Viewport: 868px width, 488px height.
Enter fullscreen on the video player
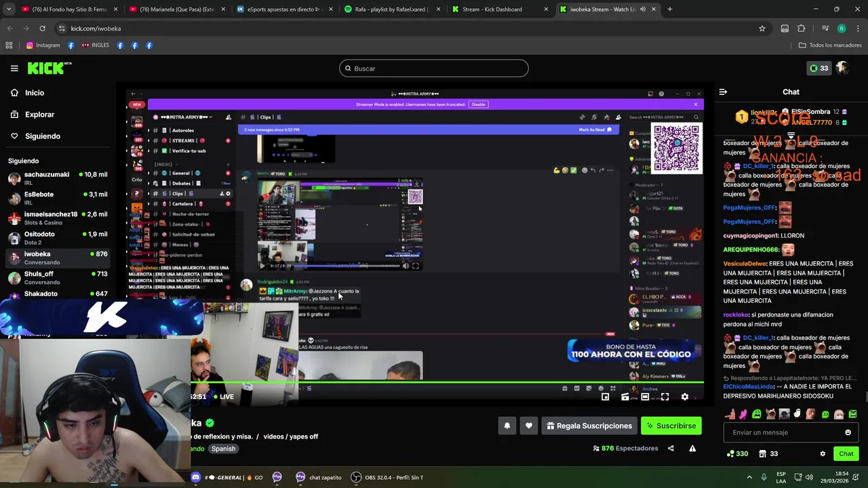point(665,397)
